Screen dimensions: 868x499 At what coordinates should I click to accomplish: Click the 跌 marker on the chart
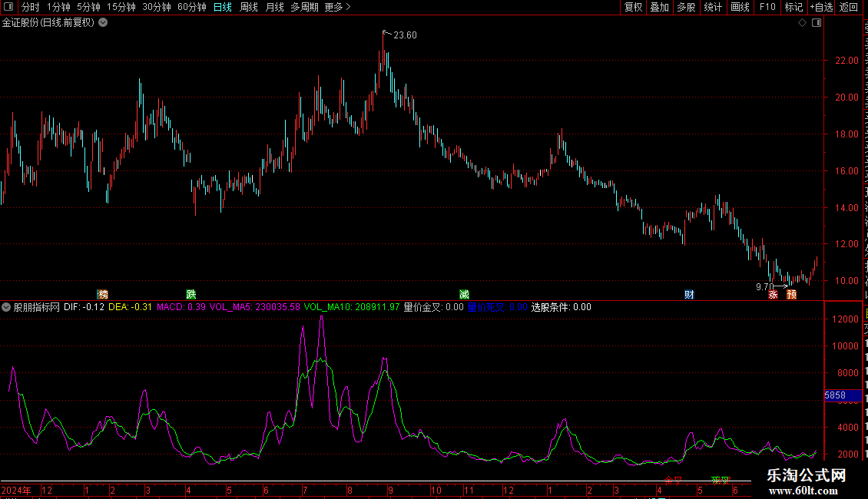[191, 294]
